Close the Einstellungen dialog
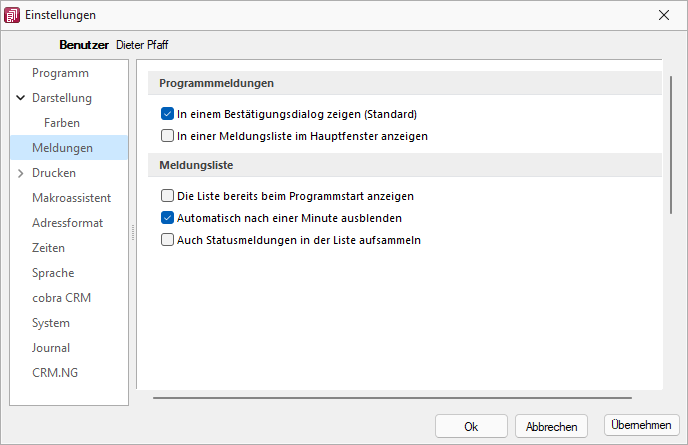This screenshot has height=445, width=688. coord(664,15)
